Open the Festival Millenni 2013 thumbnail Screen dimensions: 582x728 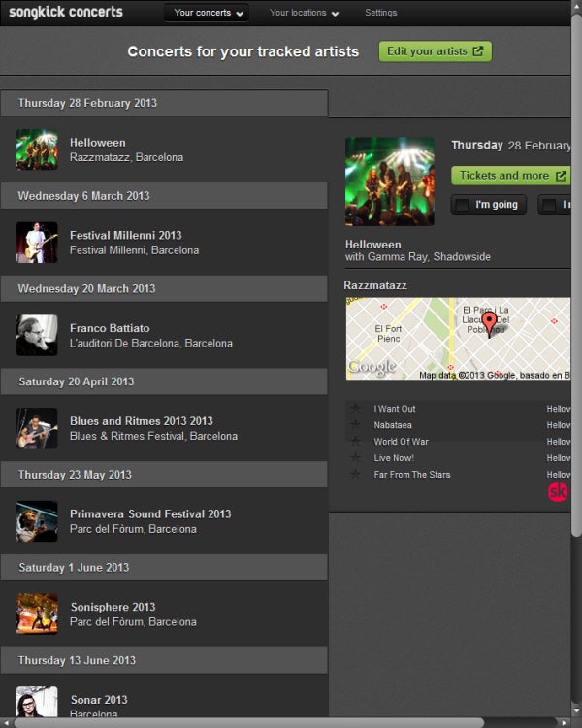click(x=37, y=243)
